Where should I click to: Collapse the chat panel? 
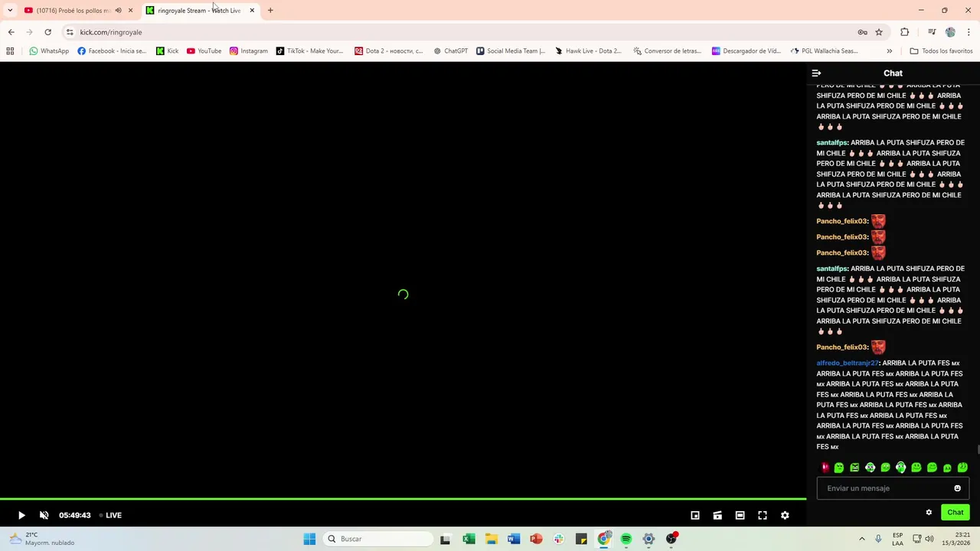pyautogui.click(x=816, y=73)
